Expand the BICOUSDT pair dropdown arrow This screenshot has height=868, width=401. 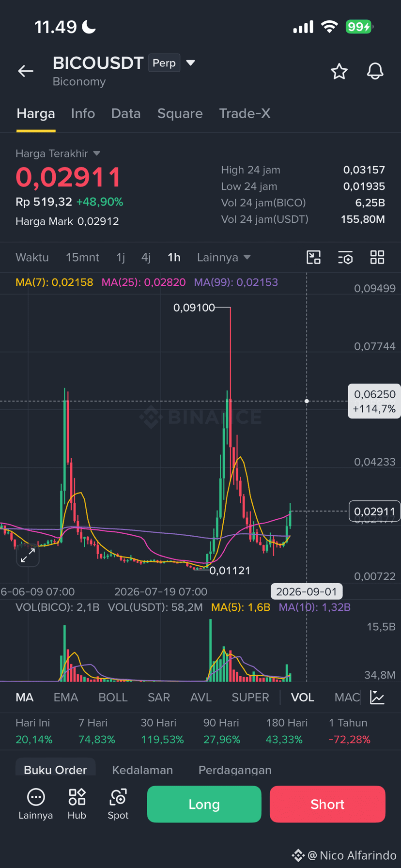[191, 63]
